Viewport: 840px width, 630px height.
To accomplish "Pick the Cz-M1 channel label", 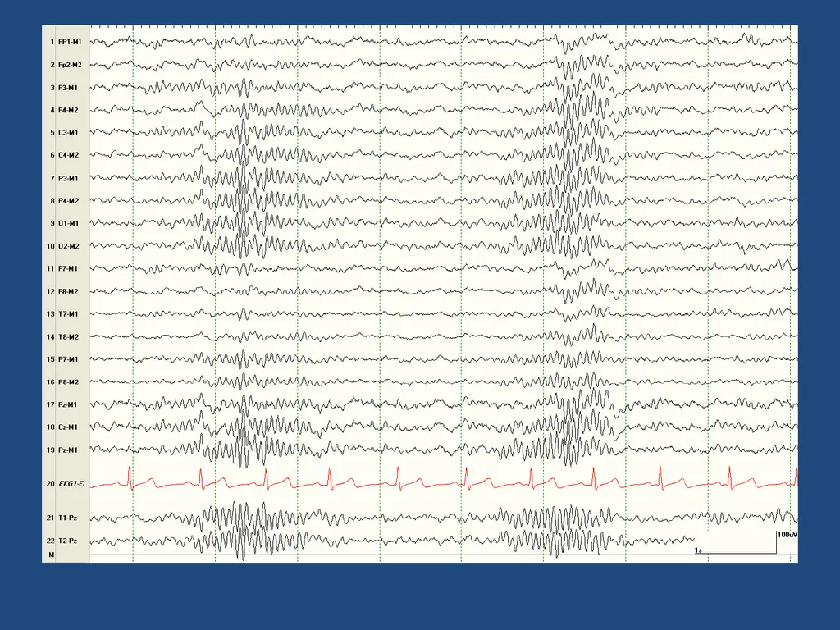I will [68, 427].
